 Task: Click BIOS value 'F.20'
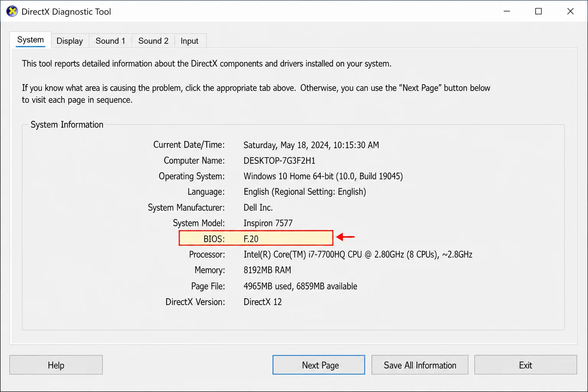(x=251, y=239)
